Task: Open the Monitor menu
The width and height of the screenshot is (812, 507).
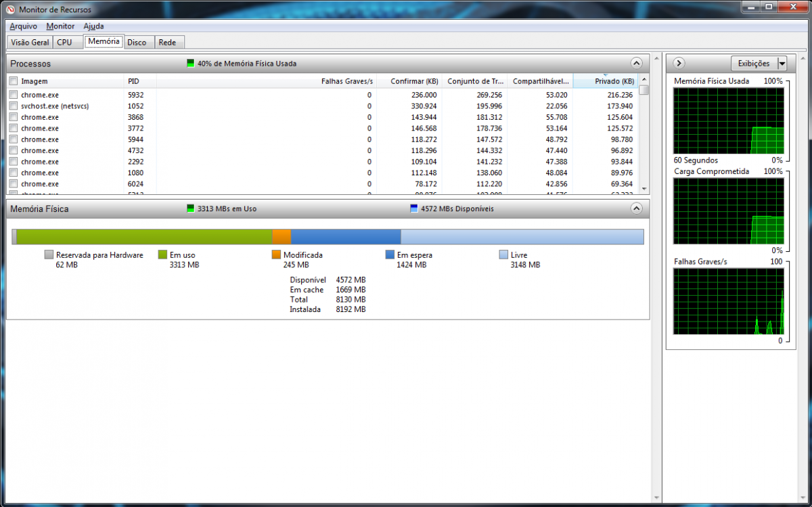Action: tap(60, 26)
